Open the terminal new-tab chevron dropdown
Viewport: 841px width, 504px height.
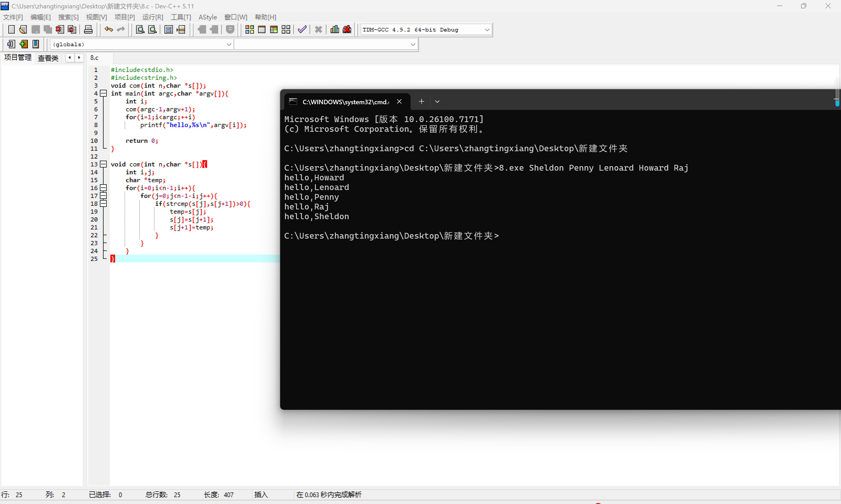click(437, 102)
